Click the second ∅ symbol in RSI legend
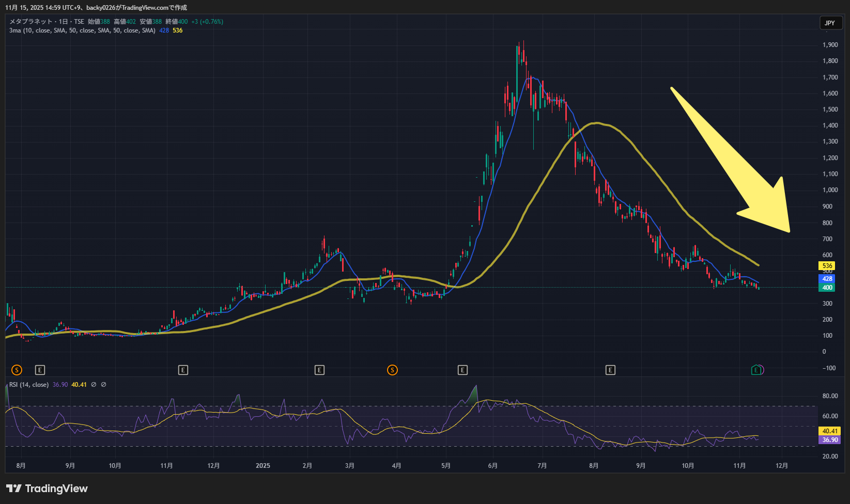850x504 pixels. [x=103, y=385]
